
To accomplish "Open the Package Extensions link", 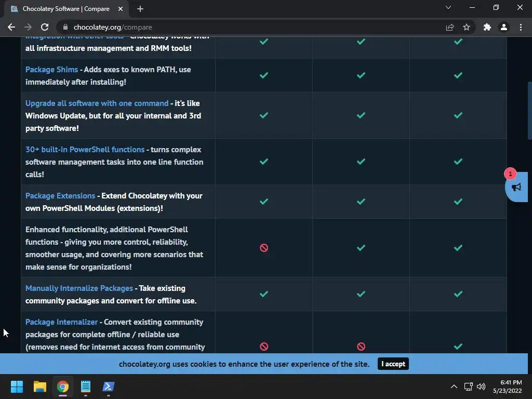I will [x=60, y=196].
